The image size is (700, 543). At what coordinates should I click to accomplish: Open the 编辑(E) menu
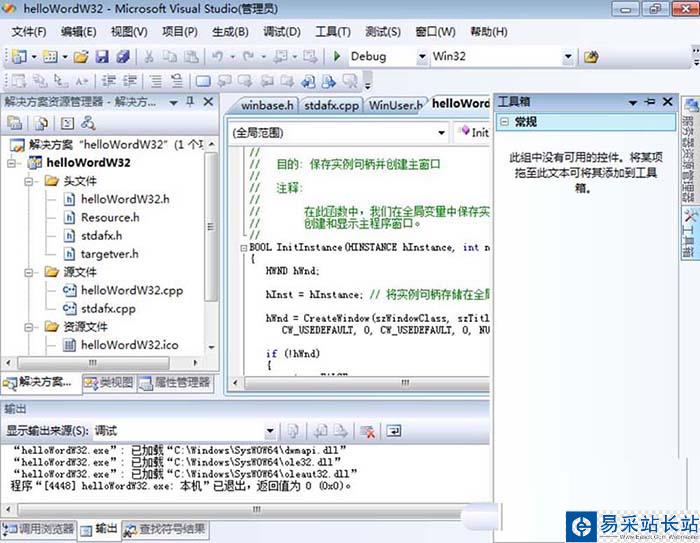tap(79, 32)
